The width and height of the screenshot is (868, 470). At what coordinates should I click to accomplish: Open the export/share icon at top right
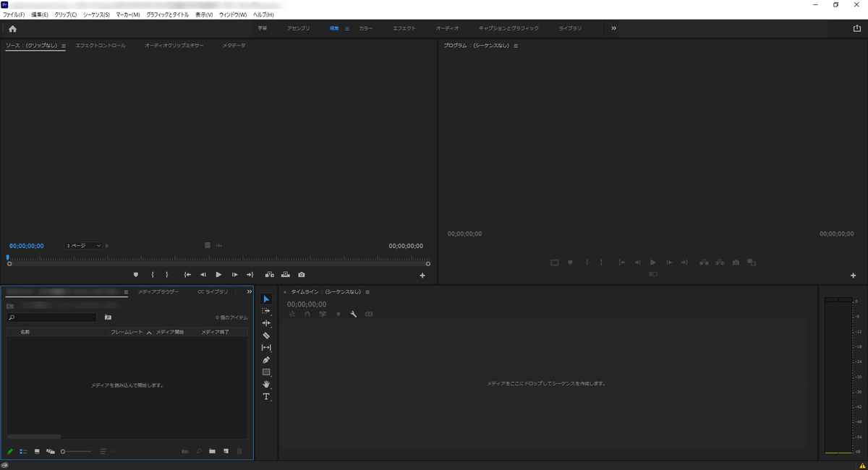tap(857, 28)
